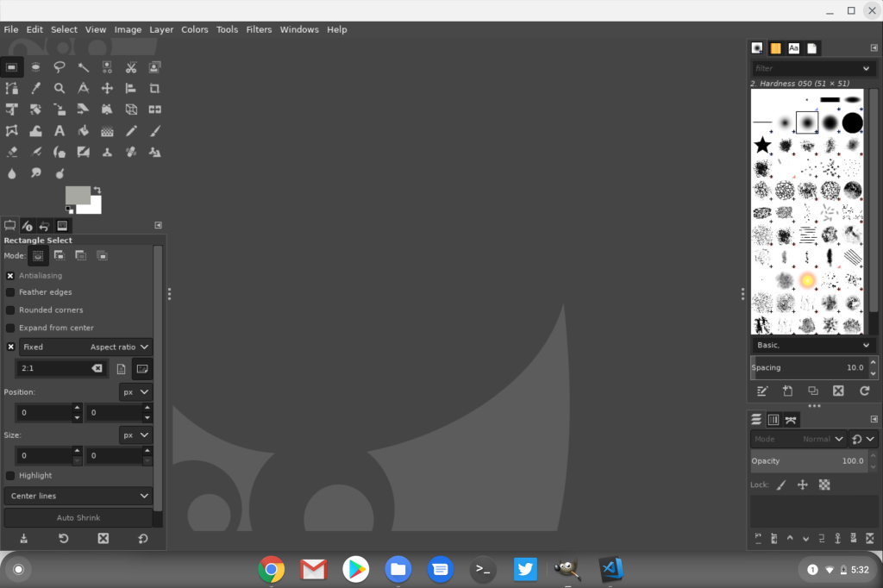Select the Paintbrush tool
Screen dimensions: 883x588
tap(154, 130)
